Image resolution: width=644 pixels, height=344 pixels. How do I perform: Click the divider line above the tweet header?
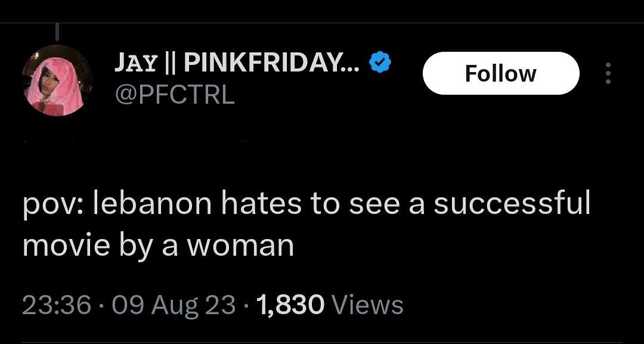[x=322, y=23]
